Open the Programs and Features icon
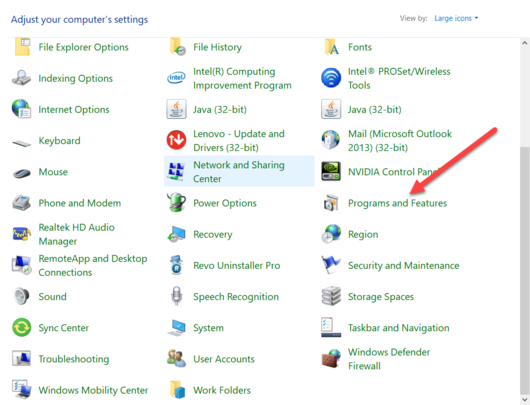 coord(331,203)
